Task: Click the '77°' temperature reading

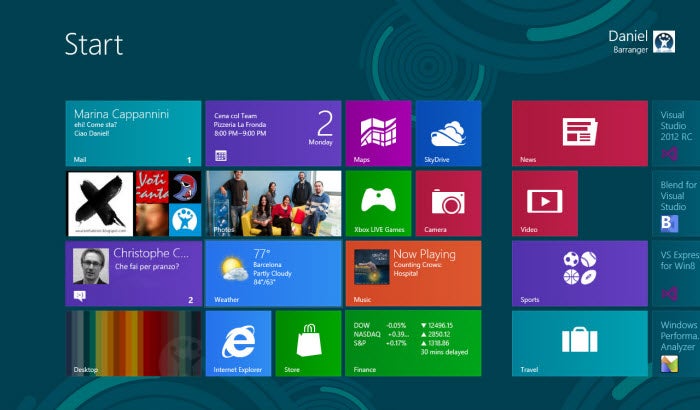Action: click(262, 254)
